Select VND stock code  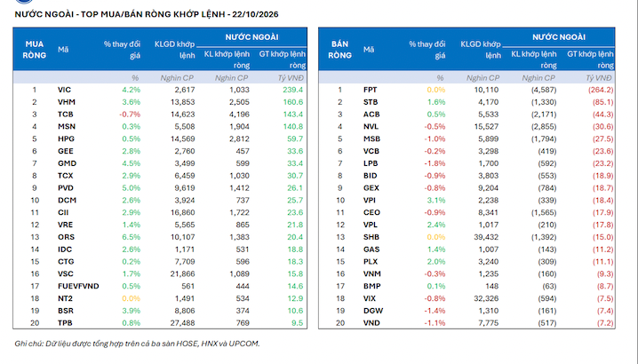click(x=371, y=323)
